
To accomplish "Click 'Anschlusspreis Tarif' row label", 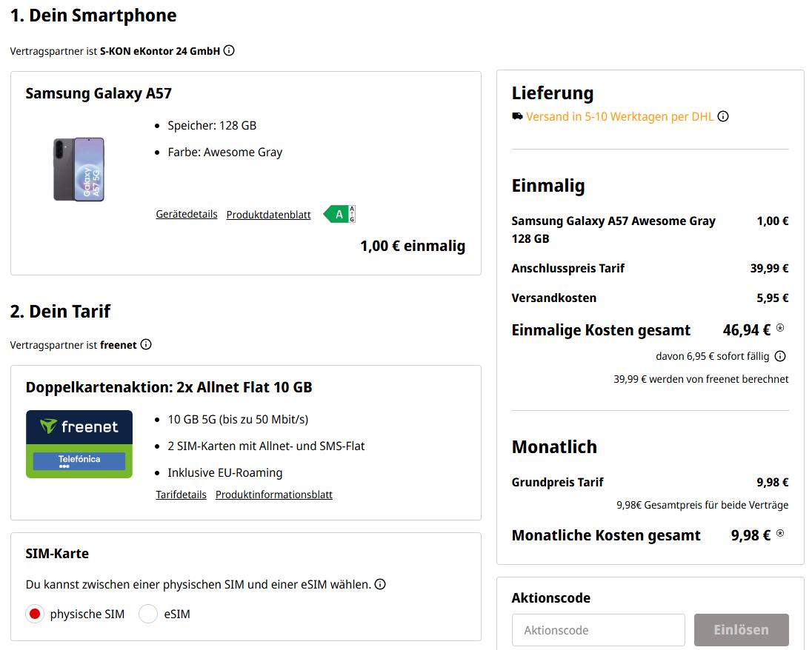I will tap(568, 268).
